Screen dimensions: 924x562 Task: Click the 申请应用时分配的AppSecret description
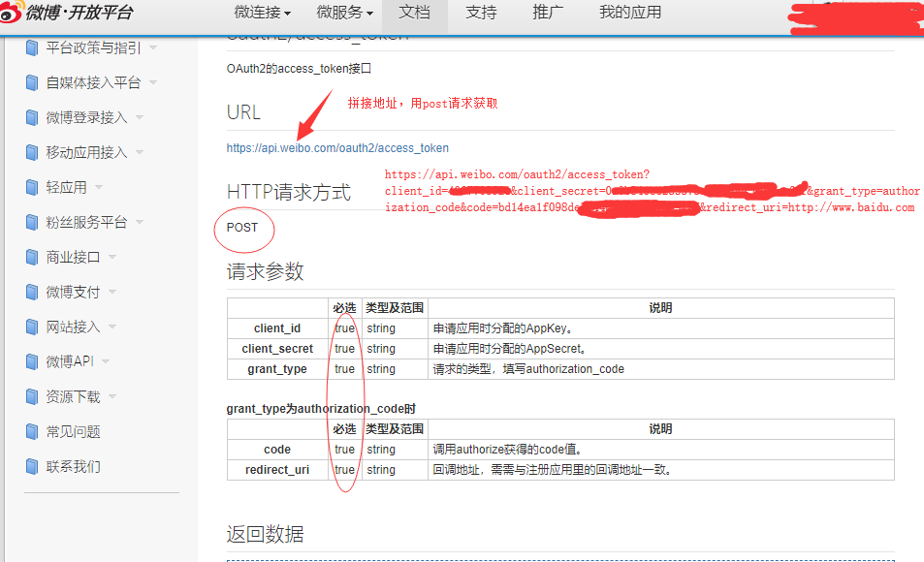pos(510,349)
